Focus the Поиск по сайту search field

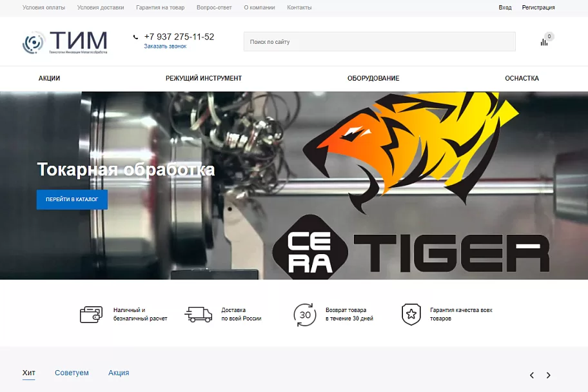380,42
